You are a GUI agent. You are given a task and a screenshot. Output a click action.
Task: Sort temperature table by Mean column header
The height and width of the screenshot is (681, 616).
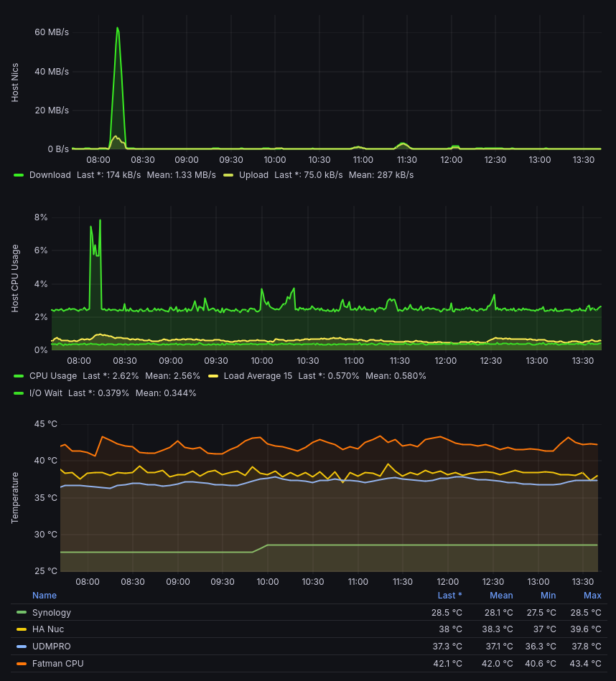click(x=501, y=596)
